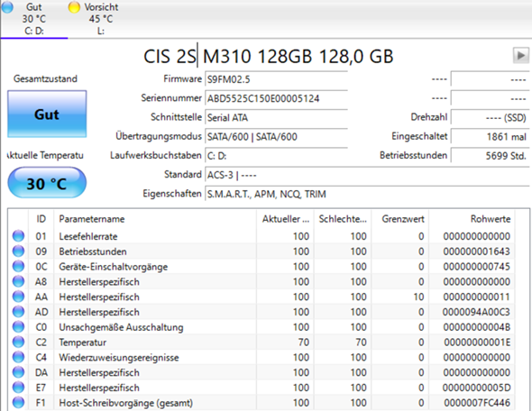The image size is (532, 411).
Task: Switch to the Vorsicht 45 °C L: drive tab
Action: pyautogui.click(x=100, y=19)
